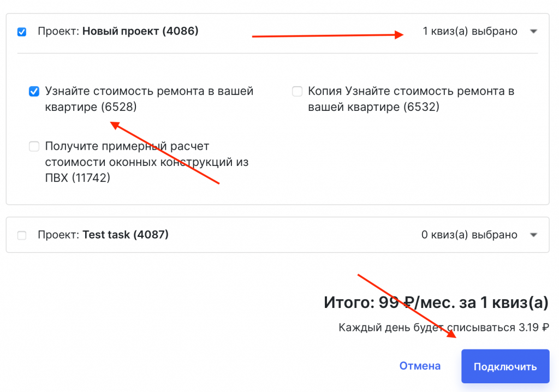This screenshot has height=392, width=559.
Task: Tick the ПВХ quiz (11742) checkbox
Action: 34,146
